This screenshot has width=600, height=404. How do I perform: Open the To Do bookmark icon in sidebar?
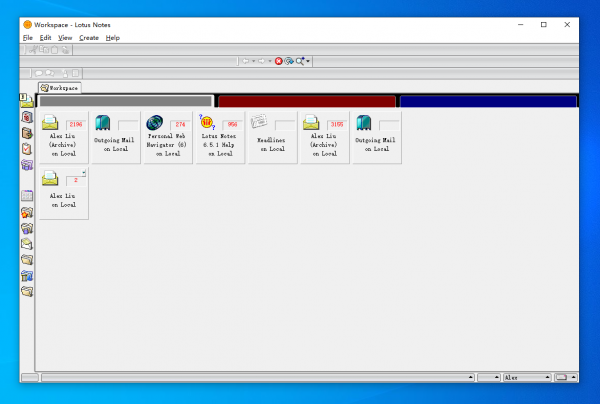pyautogui.click(x=27, y=148)
